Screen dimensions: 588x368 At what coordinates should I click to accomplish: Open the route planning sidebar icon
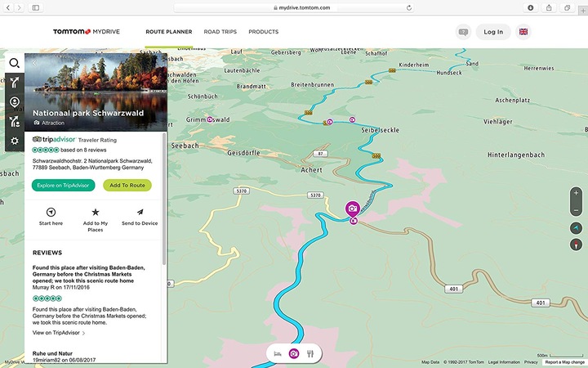point(14,83)
